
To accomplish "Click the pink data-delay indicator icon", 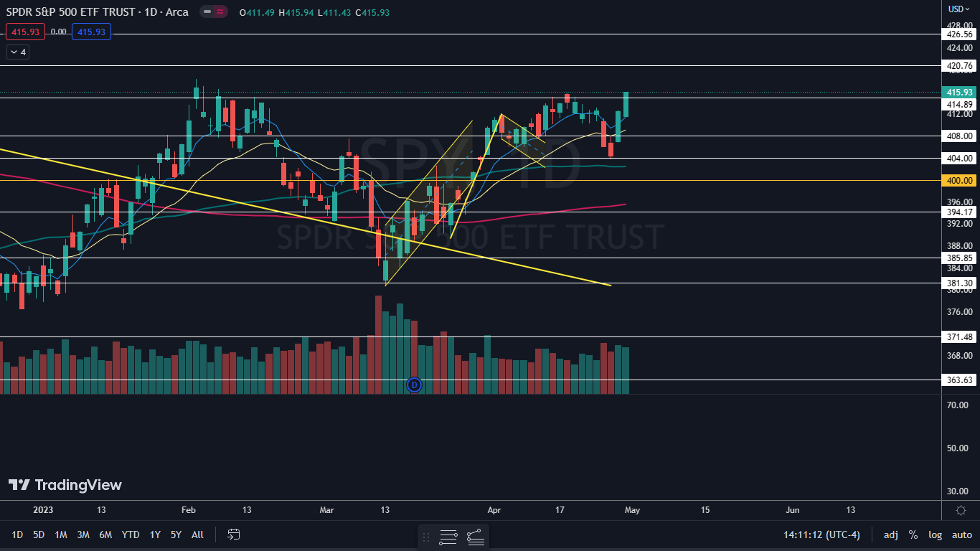I will pyautogui.click(x=220, y=11).
